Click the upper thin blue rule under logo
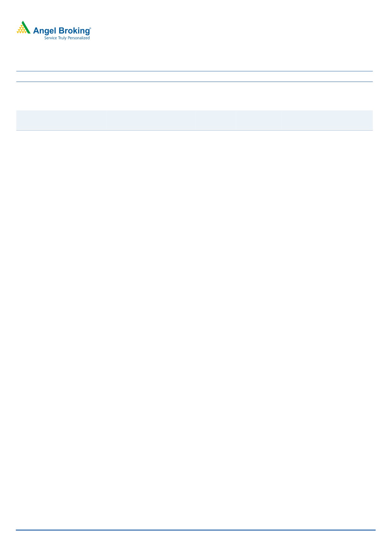Viewport: 392px width, 555px height. (x=194, y=71)
